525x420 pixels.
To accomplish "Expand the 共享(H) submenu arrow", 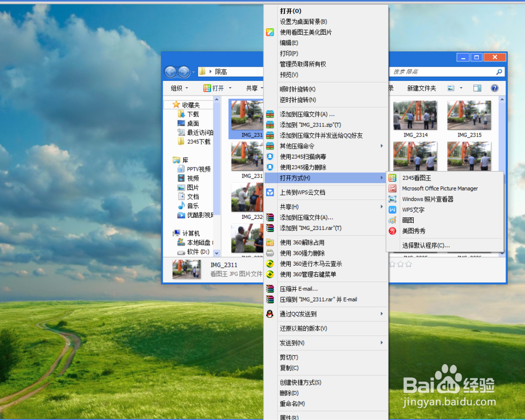I will click(382, 207).
